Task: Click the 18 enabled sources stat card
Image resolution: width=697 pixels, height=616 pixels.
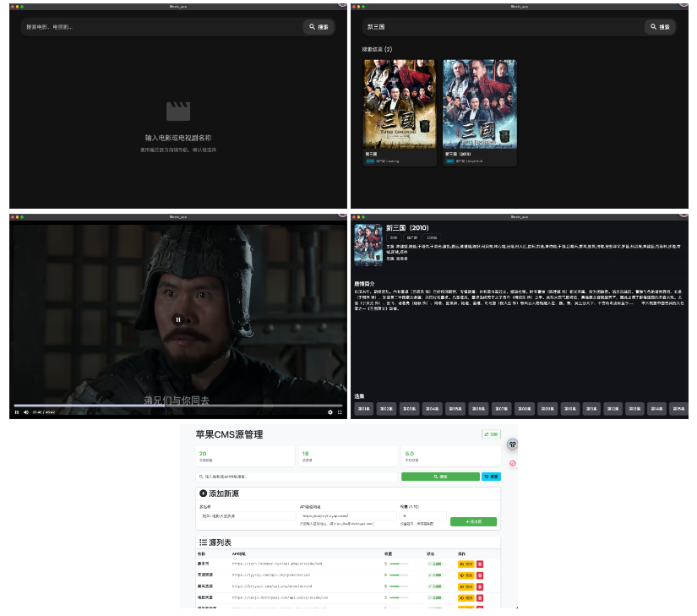Action: pos(348,456)
